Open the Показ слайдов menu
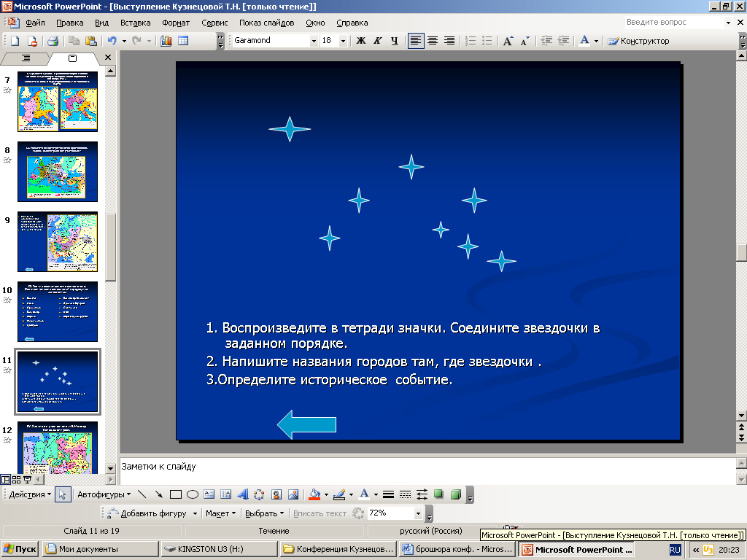The width and height of the screenshot is (747, 560). [266, 23]
